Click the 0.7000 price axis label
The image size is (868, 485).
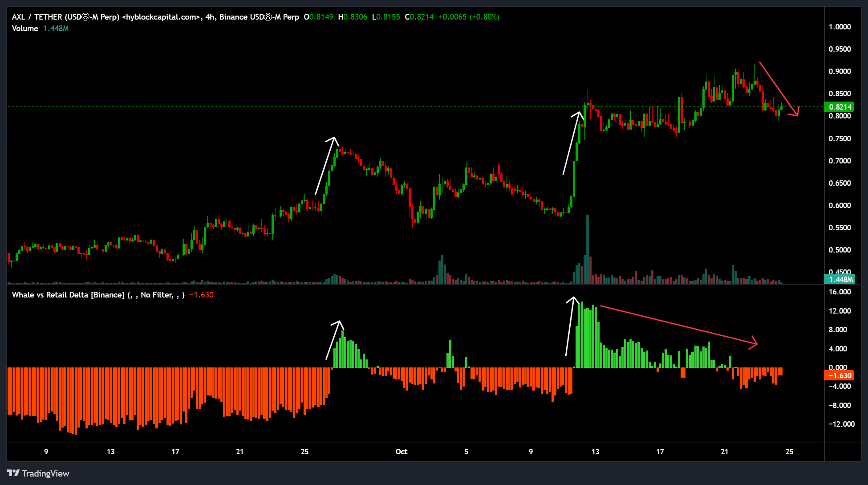click(x=840, y=161)
